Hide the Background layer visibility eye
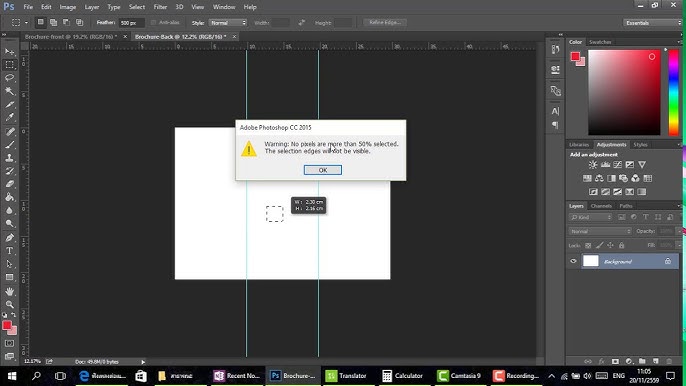 (x=573, y=261)
